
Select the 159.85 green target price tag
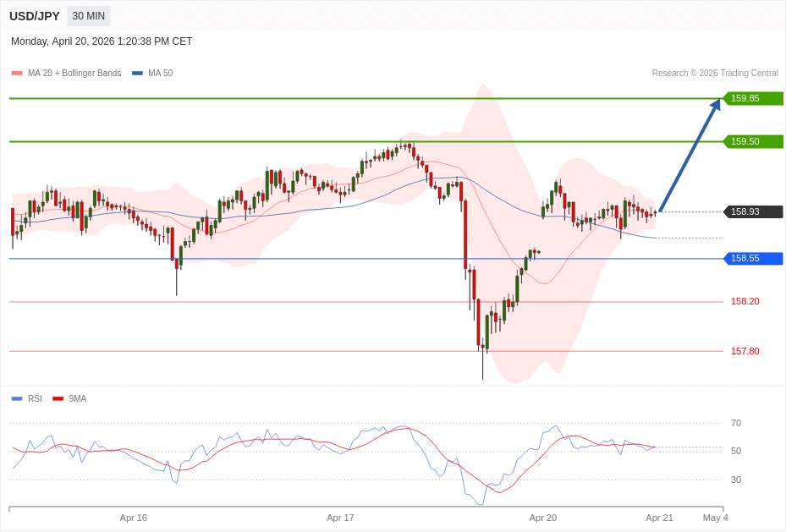[x=752, y=98]
